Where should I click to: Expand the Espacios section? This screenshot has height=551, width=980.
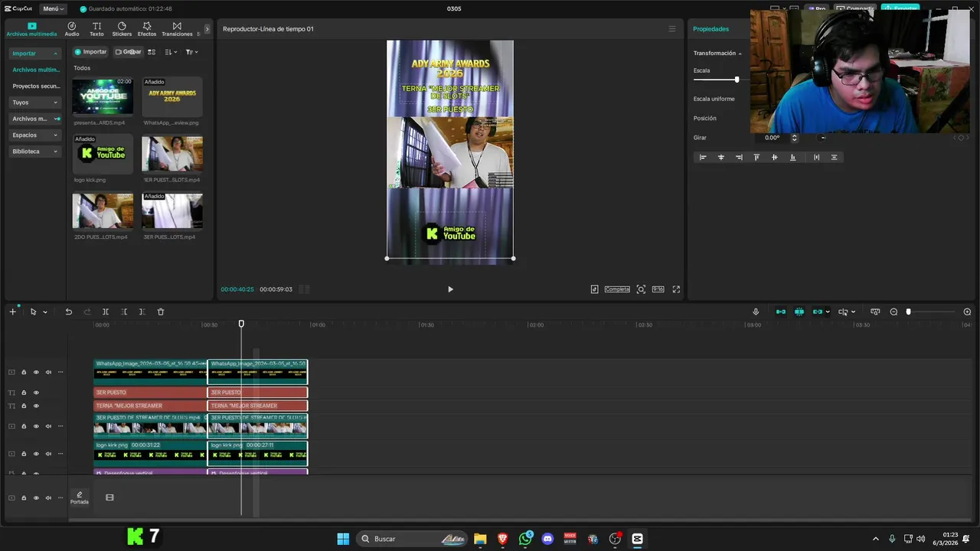click(x=34, y=135)
